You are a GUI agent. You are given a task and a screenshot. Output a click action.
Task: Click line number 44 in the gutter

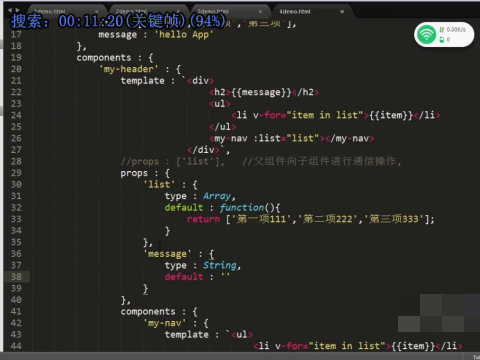(16, 346)
